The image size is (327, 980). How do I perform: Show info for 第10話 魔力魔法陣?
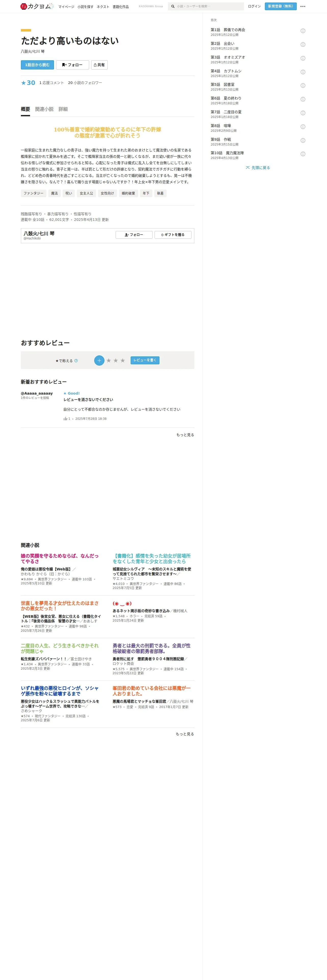[303, 154]
